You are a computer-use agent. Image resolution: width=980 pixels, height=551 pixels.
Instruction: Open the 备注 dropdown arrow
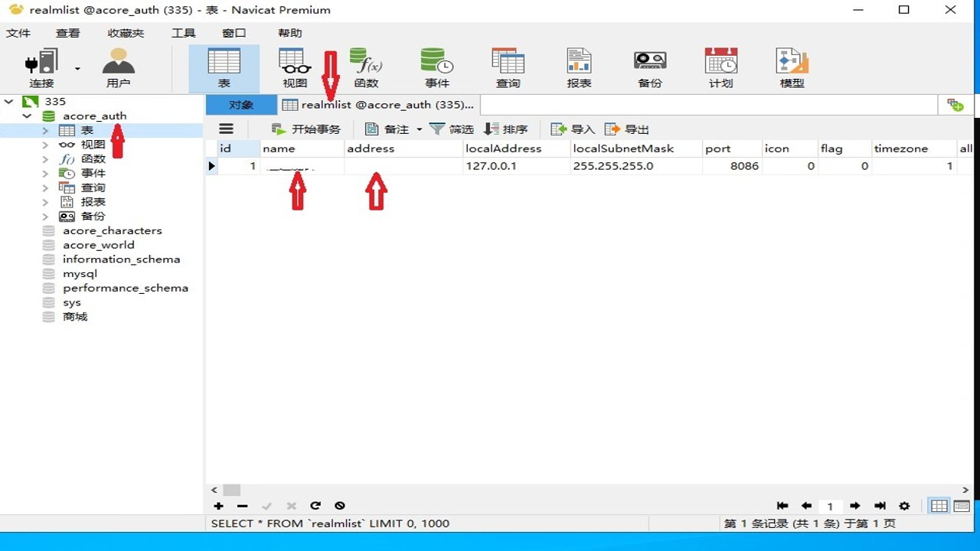(419, 129)
